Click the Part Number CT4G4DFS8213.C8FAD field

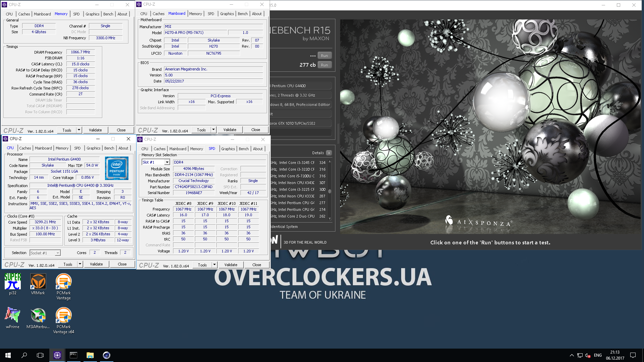pos(194,187)
